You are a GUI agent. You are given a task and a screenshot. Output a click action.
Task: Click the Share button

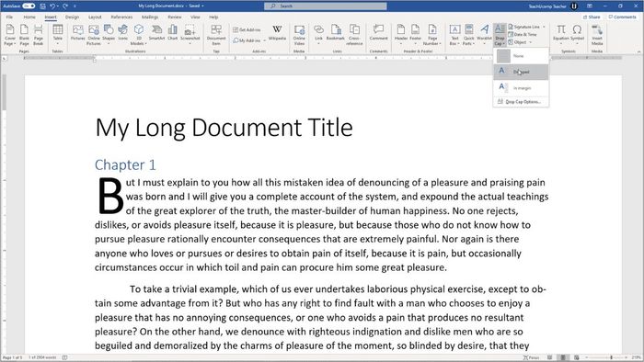592,17
